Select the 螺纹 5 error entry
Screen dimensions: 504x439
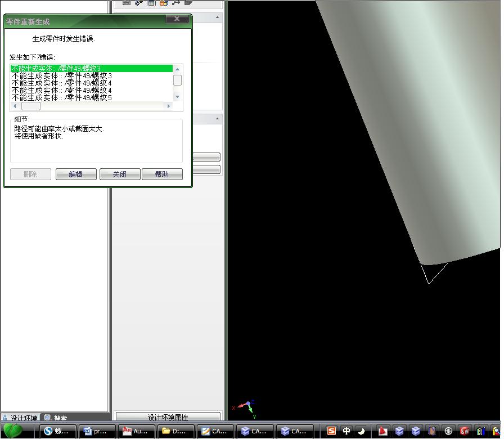pyautogui.click(x=62, y=98)
